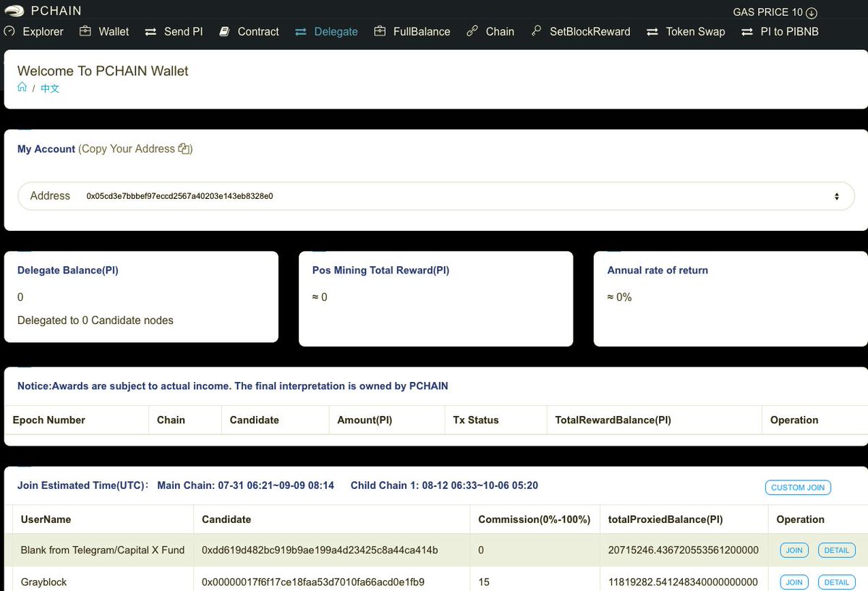
Task: Click candidate address 0x00000017f6f17ce...
Action: click(x=313, y=582)
